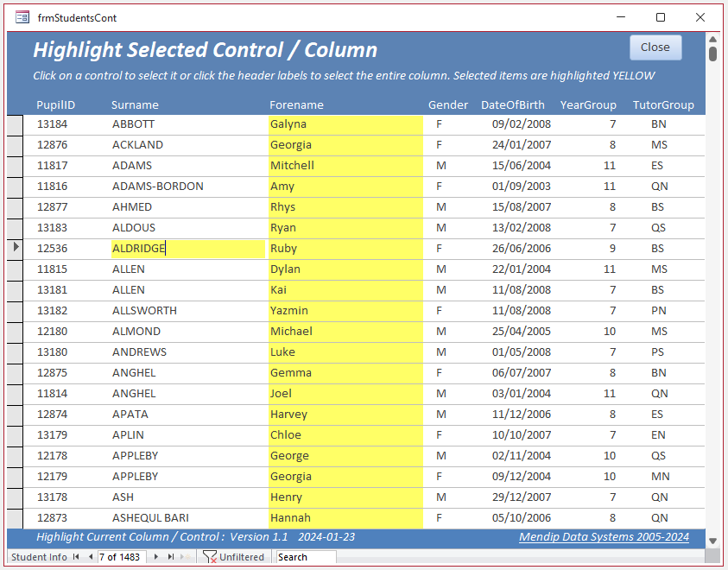Click the scroll up arrow of vertical scrollbar
The image size is (728, 570).
(x=712, y=40)
